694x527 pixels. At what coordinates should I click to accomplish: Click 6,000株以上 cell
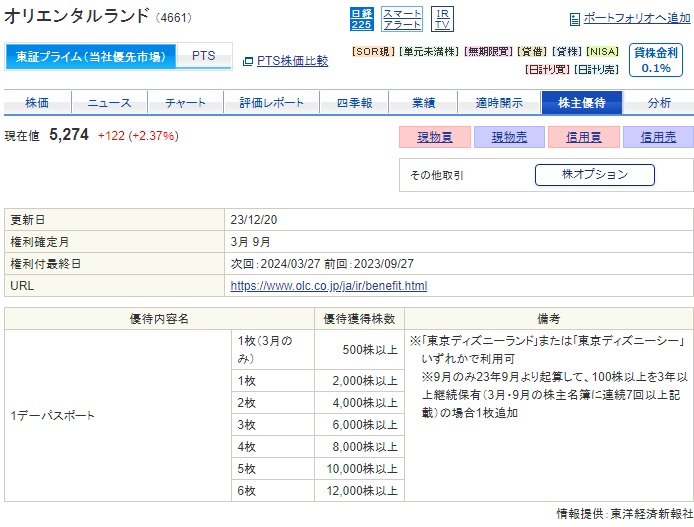(x=359, y=425)
